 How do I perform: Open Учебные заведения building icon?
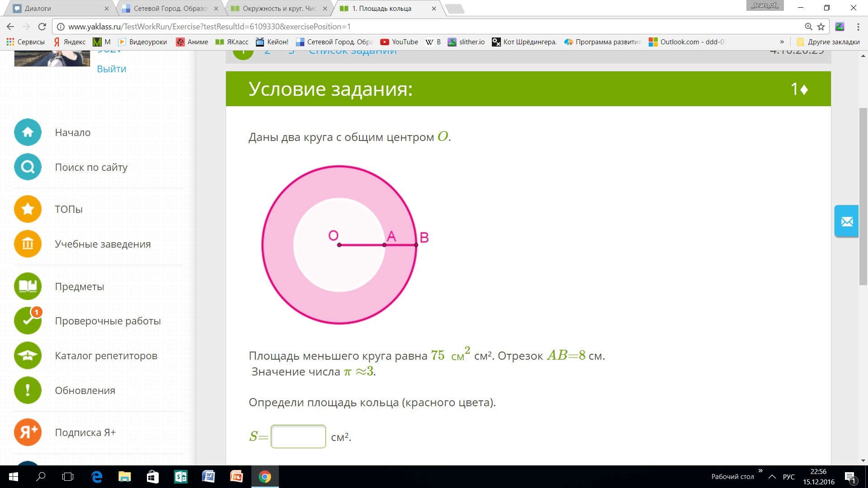pyautogui.click(x=28, y=244)
